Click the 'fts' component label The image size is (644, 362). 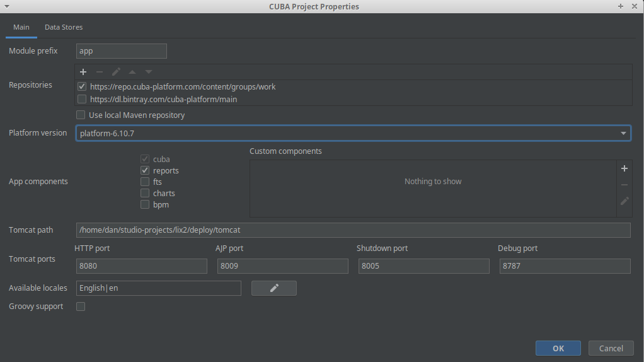click(158, 182)
